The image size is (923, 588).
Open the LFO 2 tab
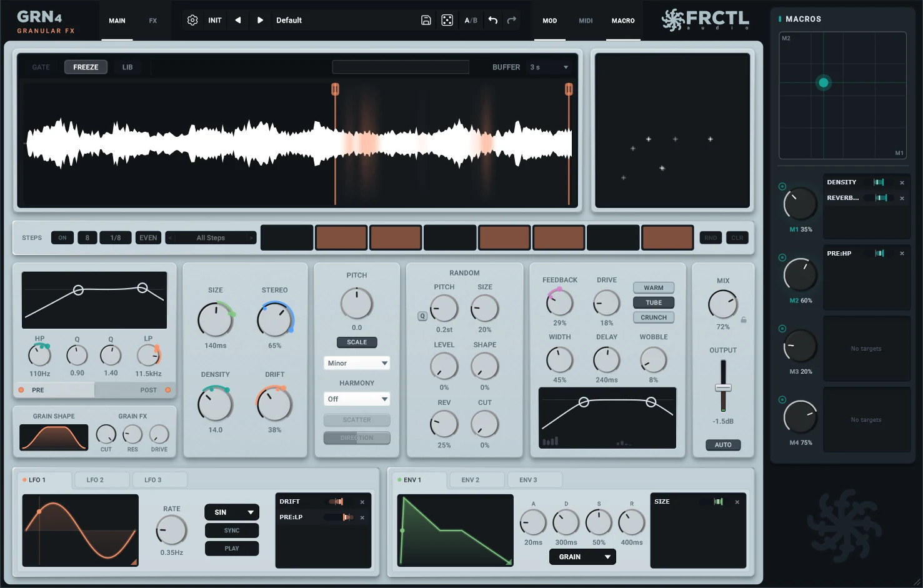[101, 480]
